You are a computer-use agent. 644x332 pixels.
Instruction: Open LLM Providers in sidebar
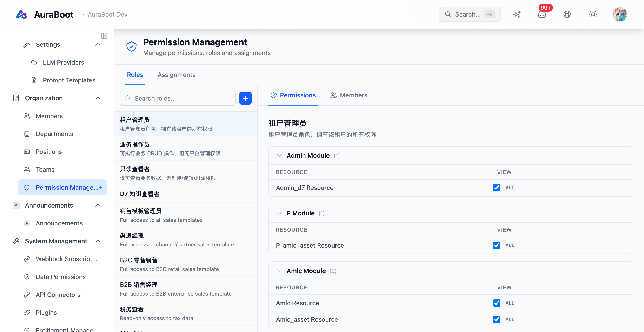[x=63, y=63]
